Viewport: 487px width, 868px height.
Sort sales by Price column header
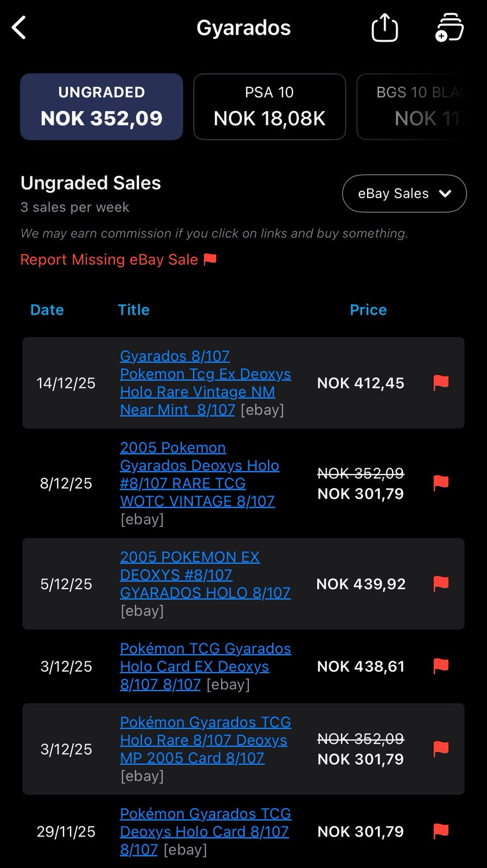click(368, 310)
